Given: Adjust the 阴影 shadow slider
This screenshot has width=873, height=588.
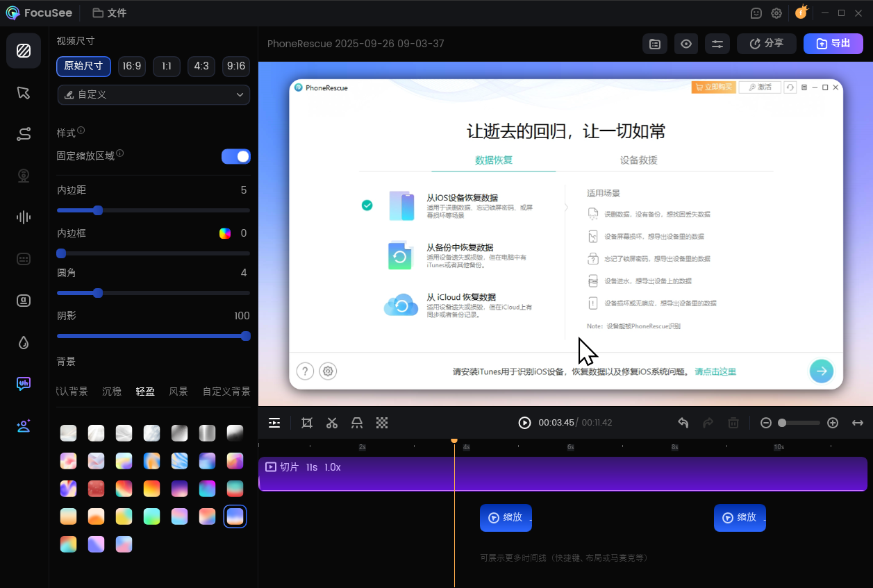Looking at the screenshot, I should (153, 336).
